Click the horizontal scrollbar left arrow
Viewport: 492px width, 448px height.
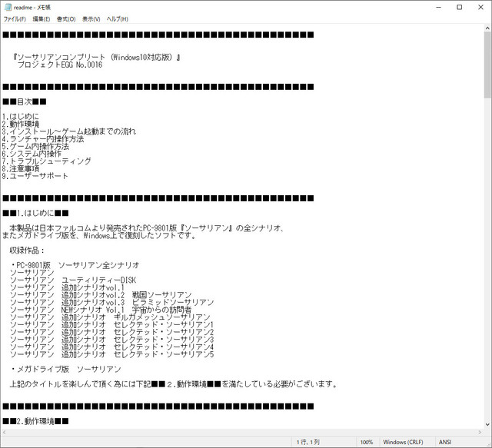[4, 433]
